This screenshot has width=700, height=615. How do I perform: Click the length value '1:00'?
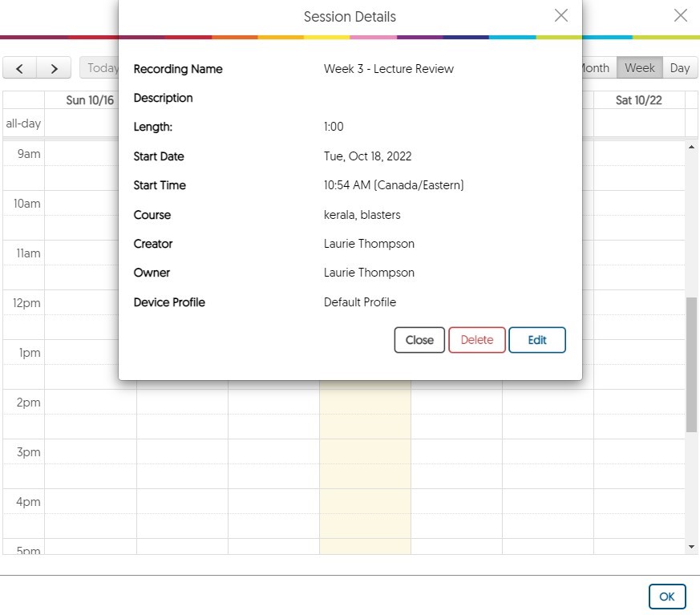click(x=334, y=127)
